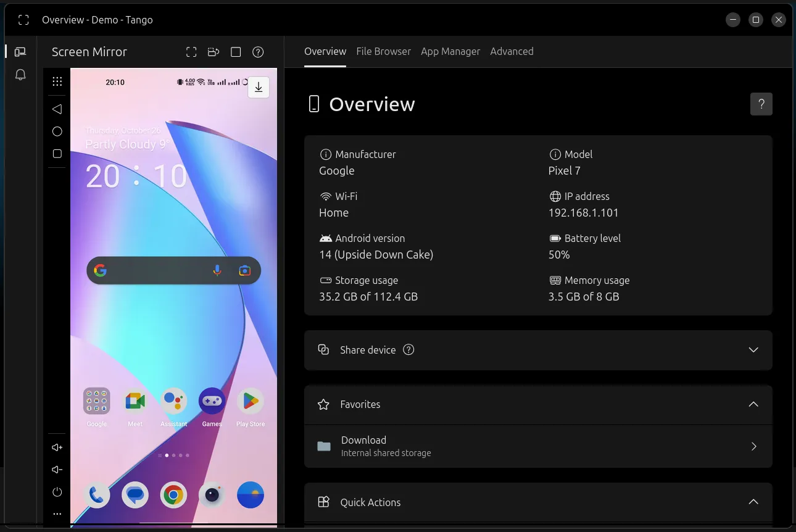Open the notifications bell in left sidebar
Screen dimensions: 796x532
[20, 74]
